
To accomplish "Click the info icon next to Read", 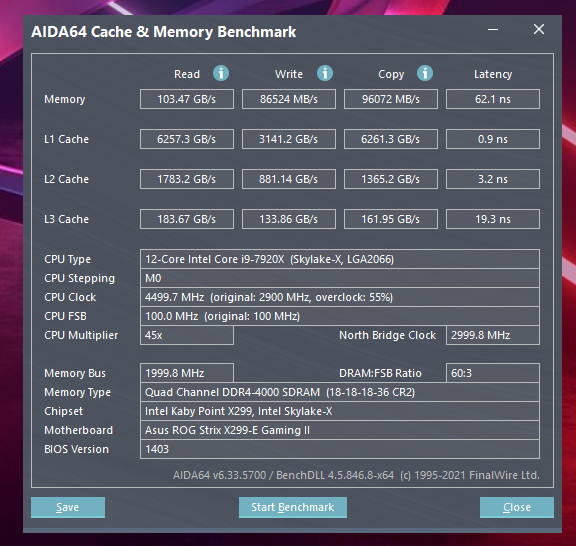I will [x=221, y=73].
